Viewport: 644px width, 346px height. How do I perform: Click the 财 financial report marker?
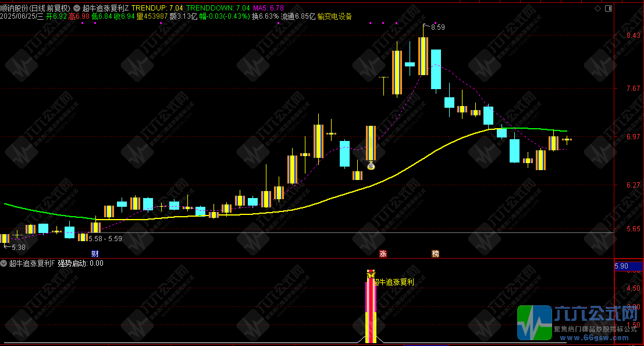coord(95,253)
